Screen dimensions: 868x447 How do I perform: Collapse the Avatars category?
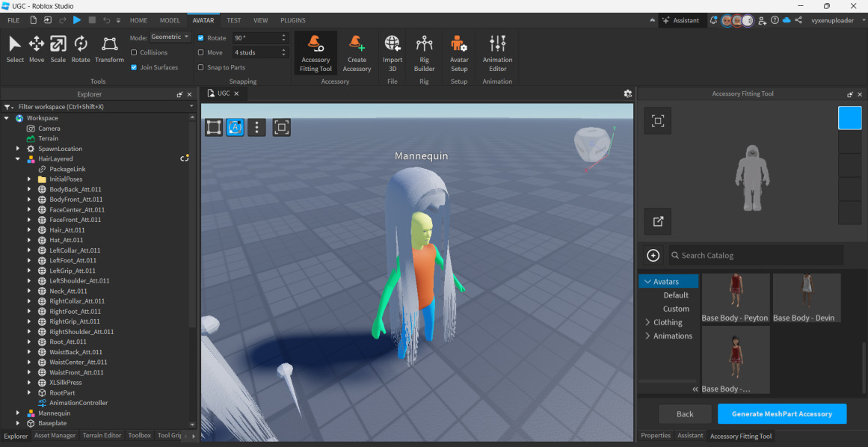pos(646,282)
